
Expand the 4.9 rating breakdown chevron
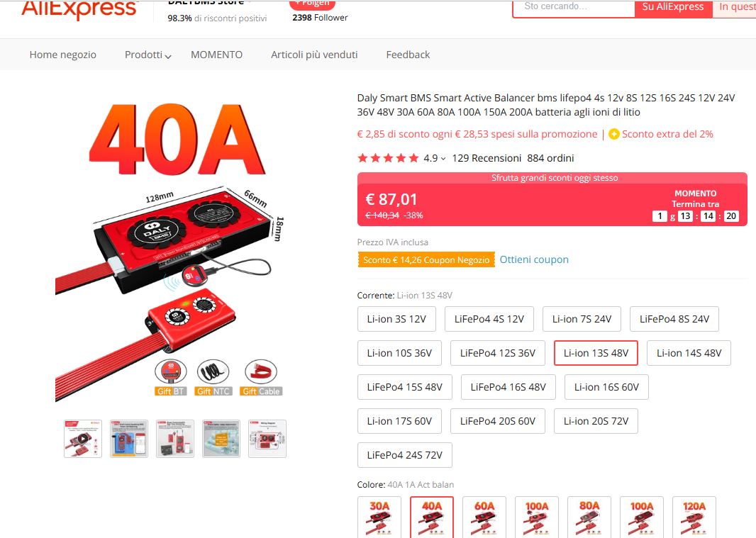(x=443, y=159)
